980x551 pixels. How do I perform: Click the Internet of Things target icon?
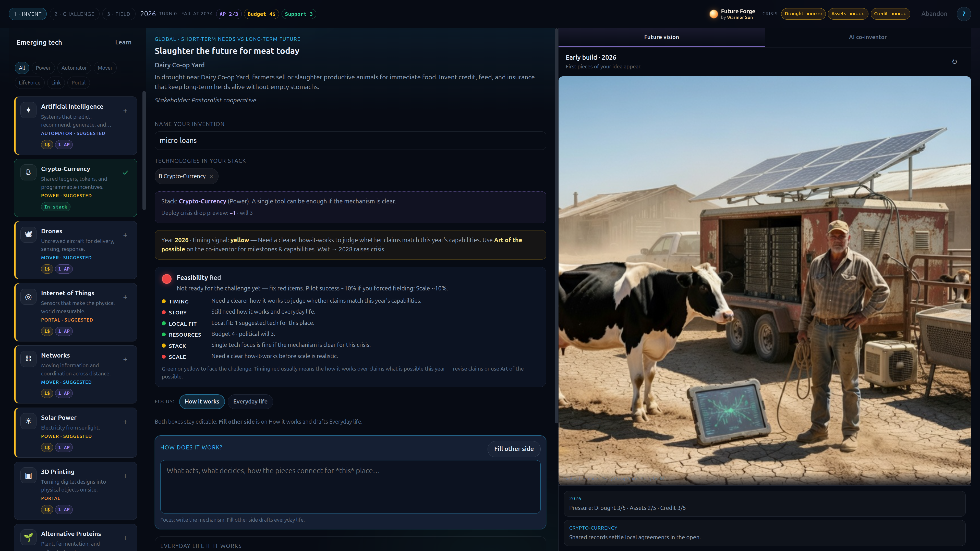tap(28, 297)
